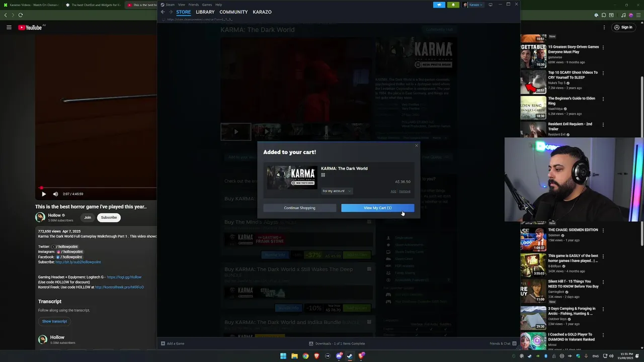Close the Added to your cart dialog
644x362 pixels.
click(416, 146)
